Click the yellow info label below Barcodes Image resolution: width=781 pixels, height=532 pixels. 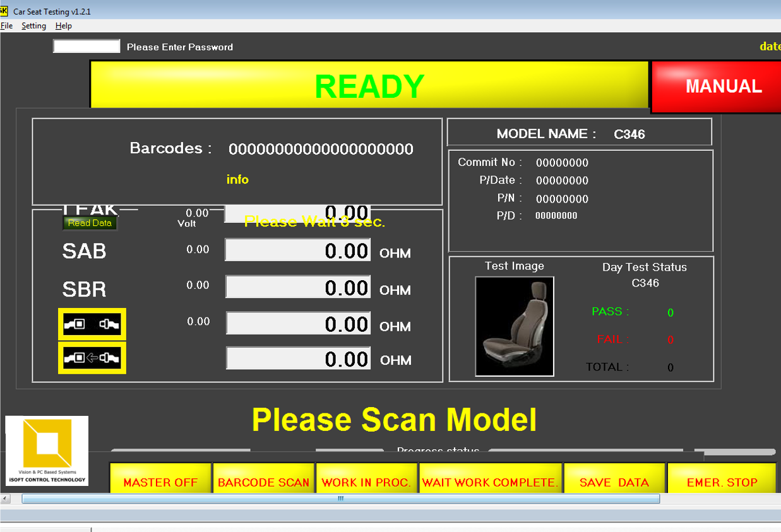pyautogui.click(x=237, y=179)
